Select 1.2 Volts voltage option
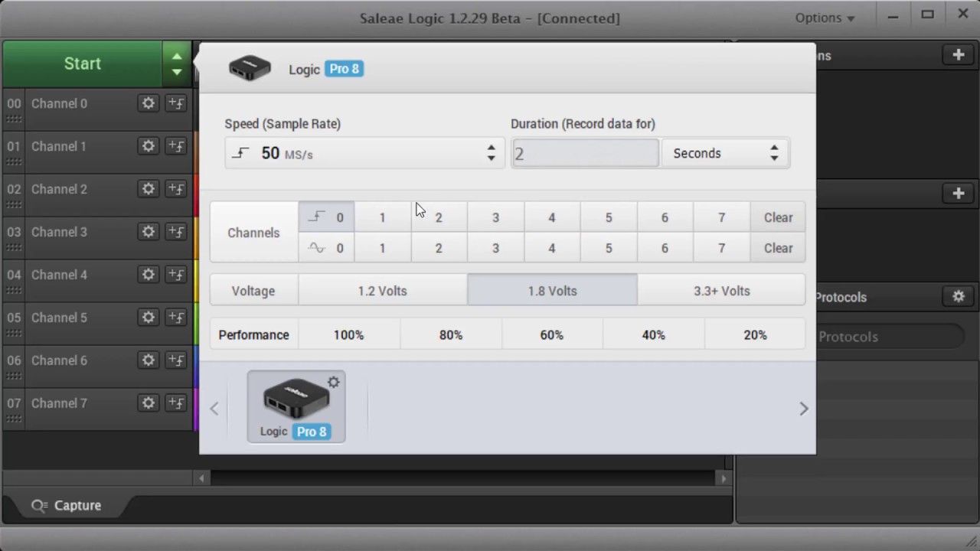980x551 pixels. 383,291
